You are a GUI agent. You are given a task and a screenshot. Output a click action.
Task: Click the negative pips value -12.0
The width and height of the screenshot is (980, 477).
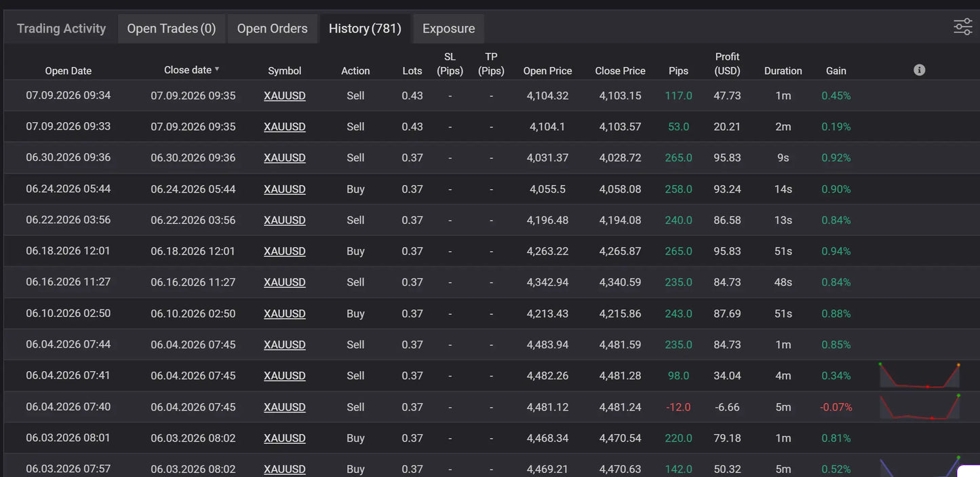678,407
